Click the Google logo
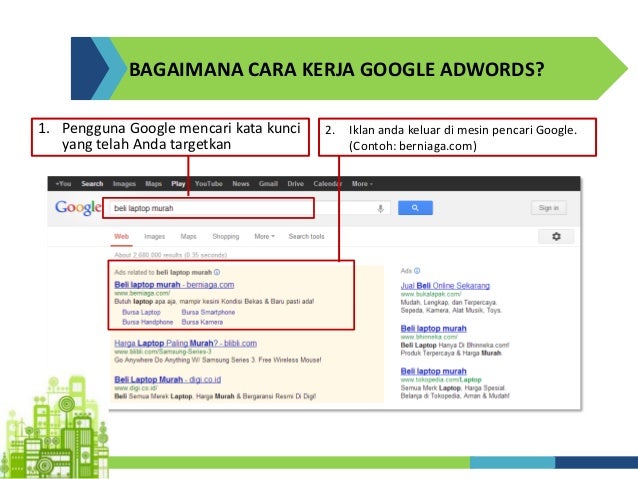The width and height of the screenshot is (638, 479). click(78, 208)
